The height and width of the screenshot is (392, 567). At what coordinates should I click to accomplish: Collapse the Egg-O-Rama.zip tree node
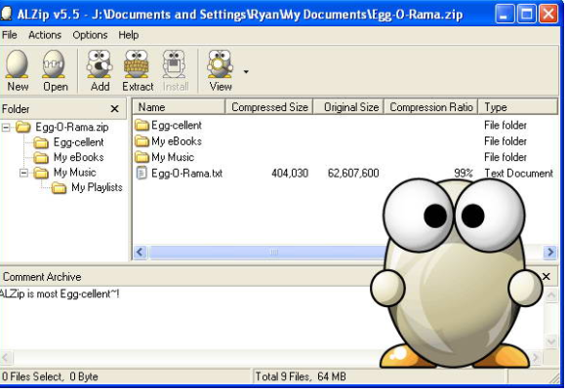tap(6, 127)
